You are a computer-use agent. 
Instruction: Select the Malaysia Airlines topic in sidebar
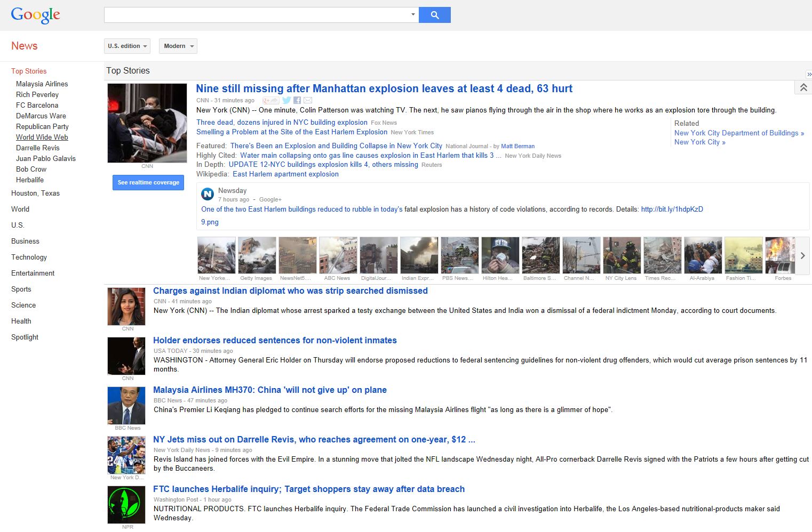pyautogui.click(x=42, y=84)
